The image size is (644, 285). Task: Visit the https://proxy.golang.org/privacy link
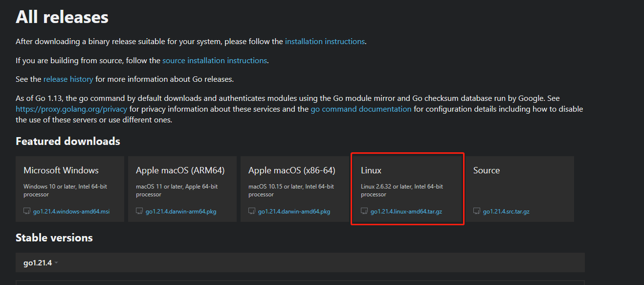pos(71,109)
